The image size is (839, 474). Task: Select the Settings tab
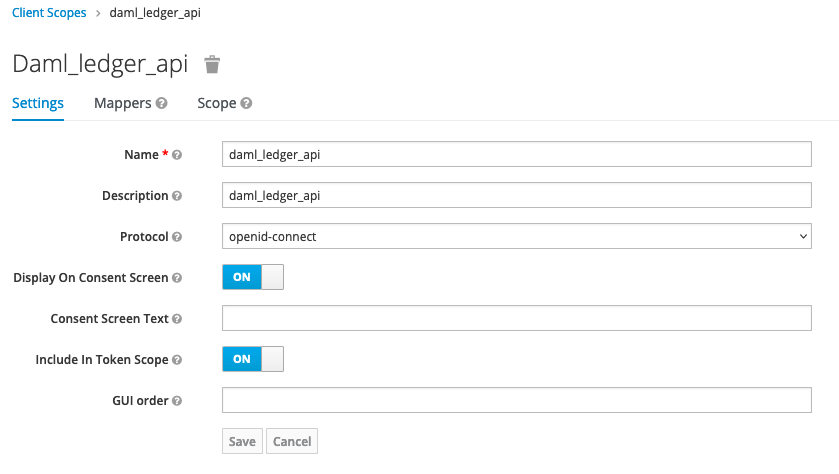point(38,103)
